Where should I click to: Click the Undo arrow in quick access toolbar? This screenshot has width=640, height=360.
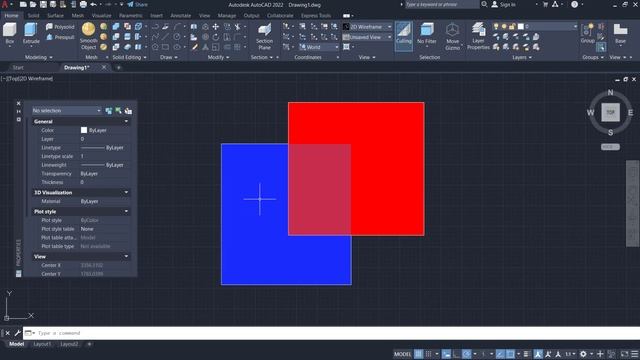(x=93, y=4)
